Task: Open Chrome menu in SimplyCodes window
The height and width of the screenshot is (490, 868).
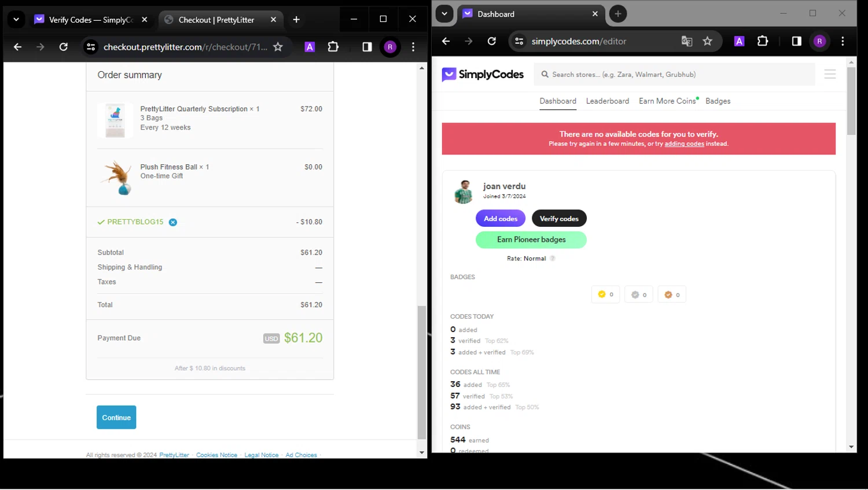Action: pos(843,41)
